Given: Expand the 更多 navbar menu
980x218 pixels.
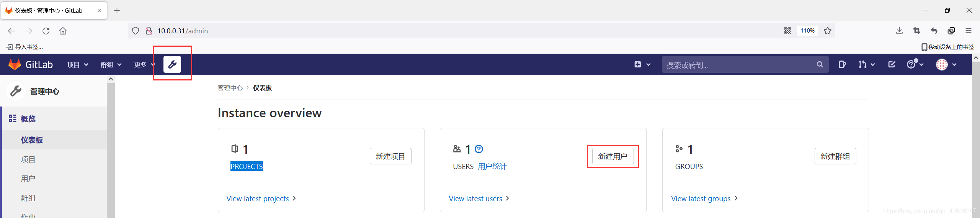Looking at the screenshot, I should pos(144,65).
